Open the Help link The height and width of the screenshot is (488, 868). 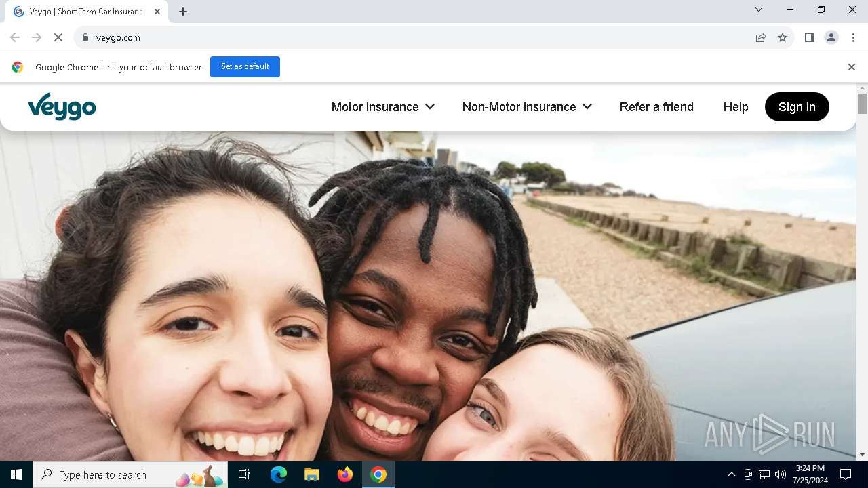736,107
